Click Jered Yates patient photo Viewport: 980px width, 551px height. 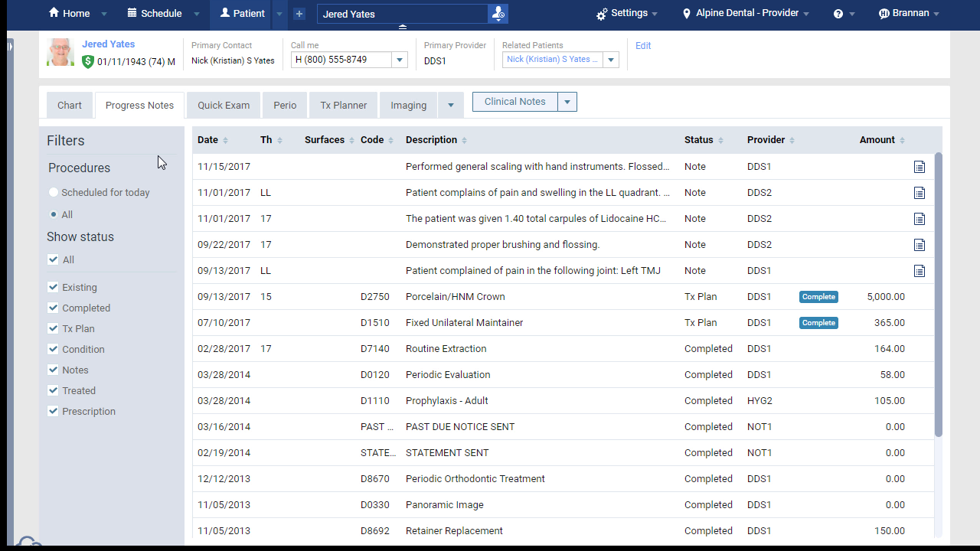coord(61,52)
